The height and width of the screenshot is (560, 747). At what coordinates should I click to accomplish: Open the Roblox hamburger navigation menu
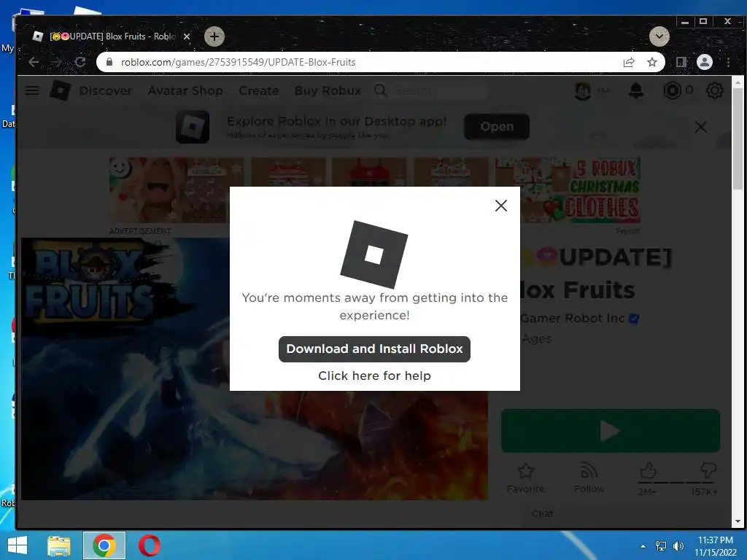coord(32,90)
